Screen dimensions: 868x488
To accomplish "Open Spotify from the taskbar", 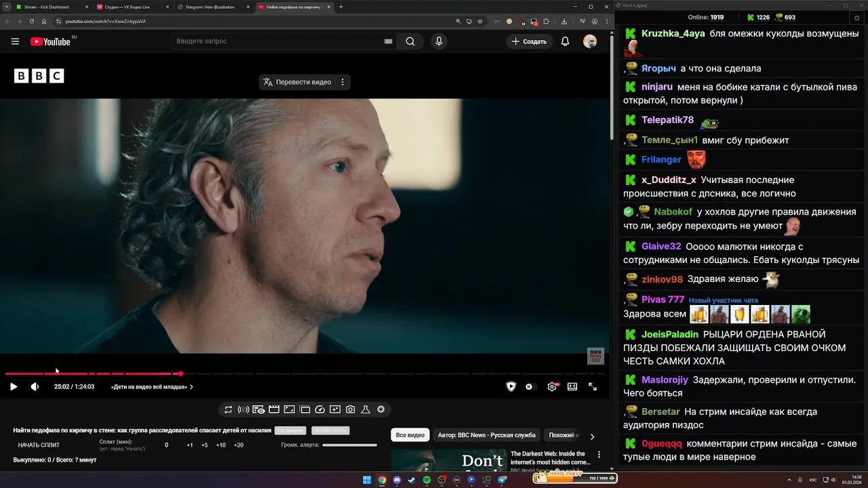I will [x=427, y=480].
